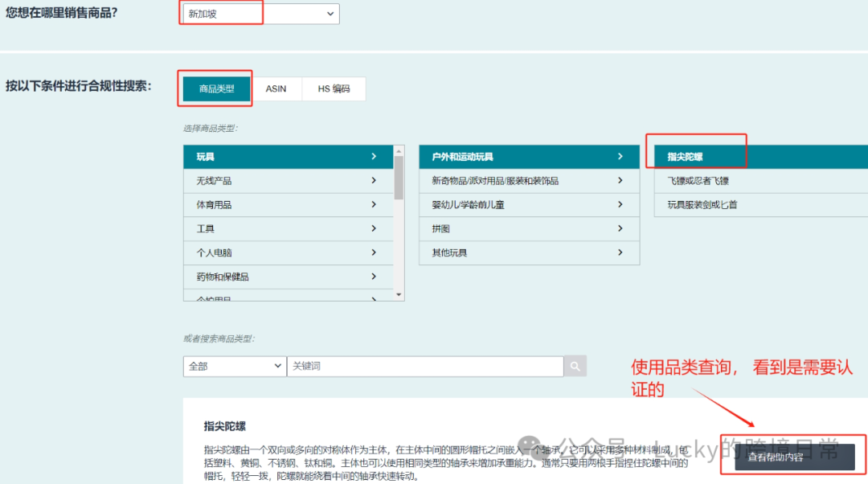Switch to the ASIN tab
Image resolution: width=868 pixels, height=484 pixels.
pyautogui.click(x=276, y=88)
